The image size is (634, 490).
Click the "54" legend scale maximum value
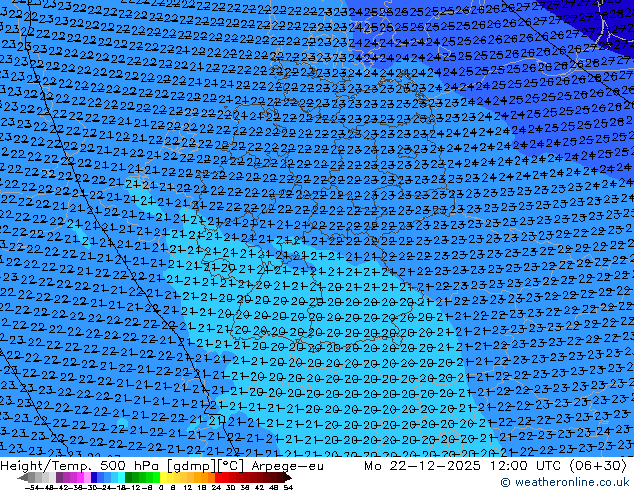(x=288, y=488)
